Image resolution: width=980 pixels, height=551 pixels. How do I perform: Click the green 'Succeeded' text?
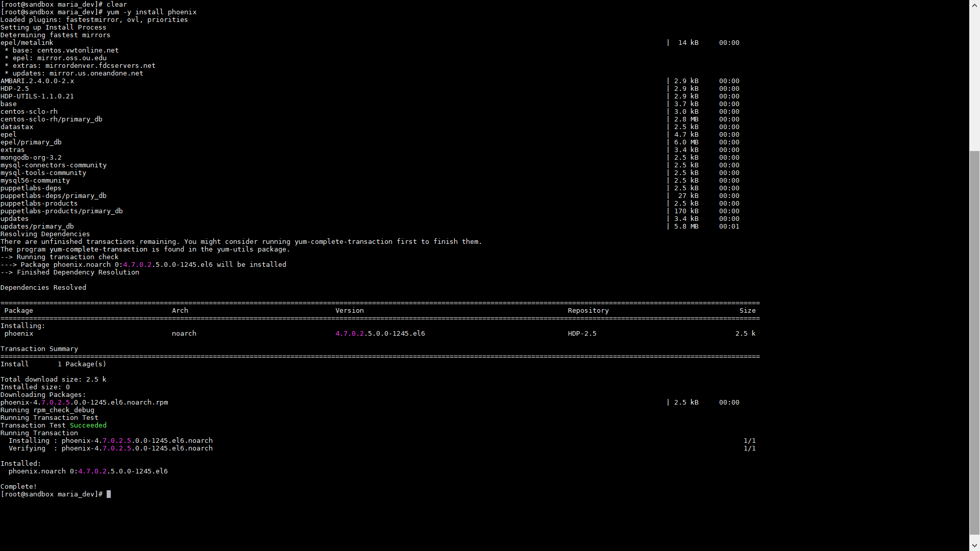88,425
